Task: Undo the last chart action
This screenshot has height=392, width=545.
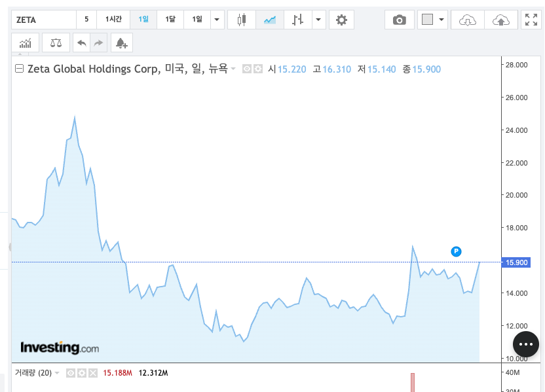Action: pyautogui.click(x=82, y=43)
